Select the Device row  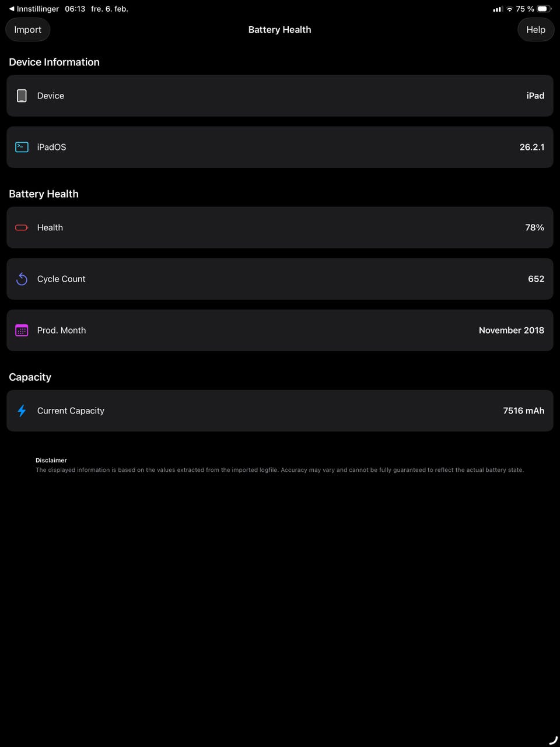click(x=279, y=96)
